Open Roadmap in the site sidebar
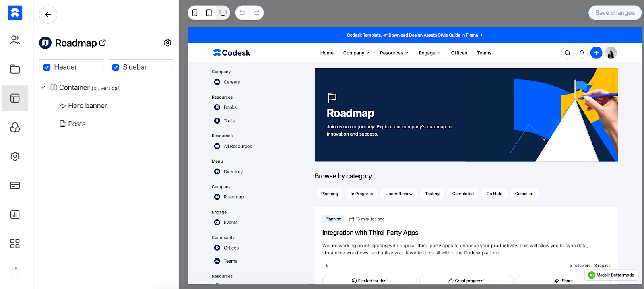Screen dimensions: 644x289 tap(229, 197)
